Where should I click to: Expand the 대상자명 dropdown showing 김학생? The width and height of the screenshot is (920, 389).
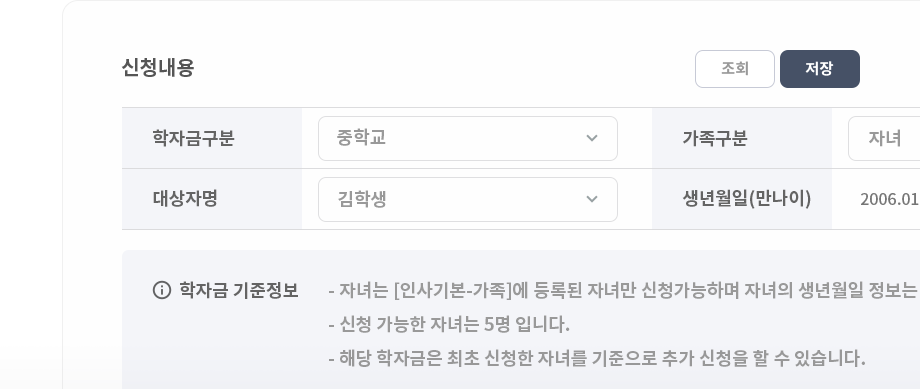pyautogui.click(x=468, y=199)
